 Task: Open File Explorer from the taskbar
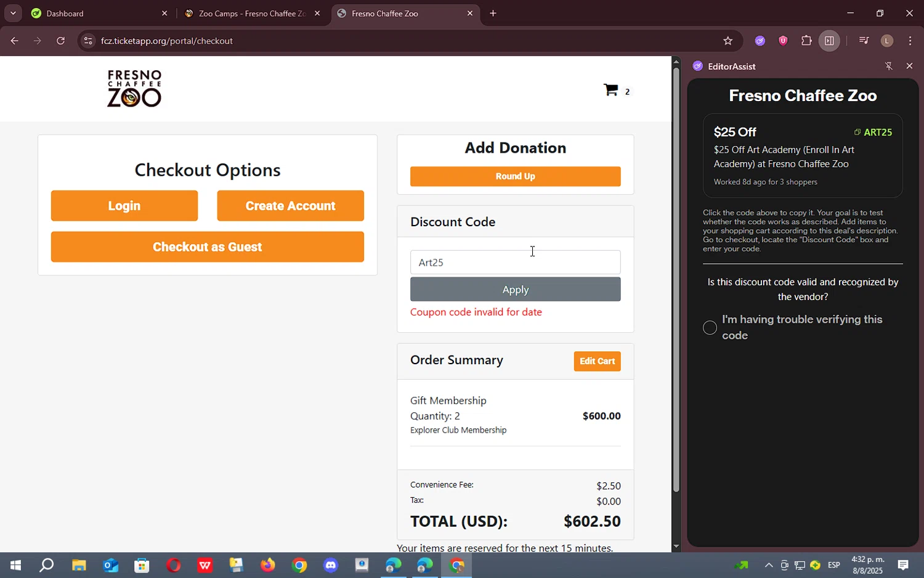point(79,565)
